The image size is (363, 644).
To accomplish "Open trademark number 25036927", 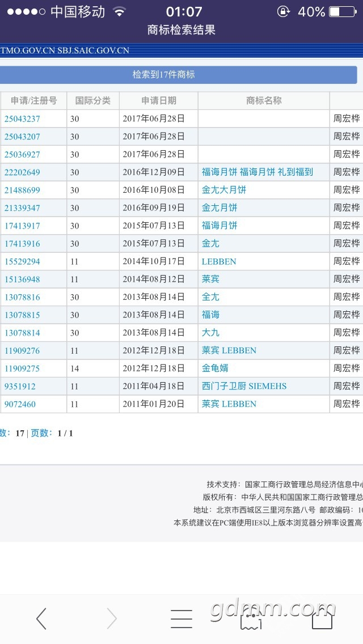I will (22, 154).
